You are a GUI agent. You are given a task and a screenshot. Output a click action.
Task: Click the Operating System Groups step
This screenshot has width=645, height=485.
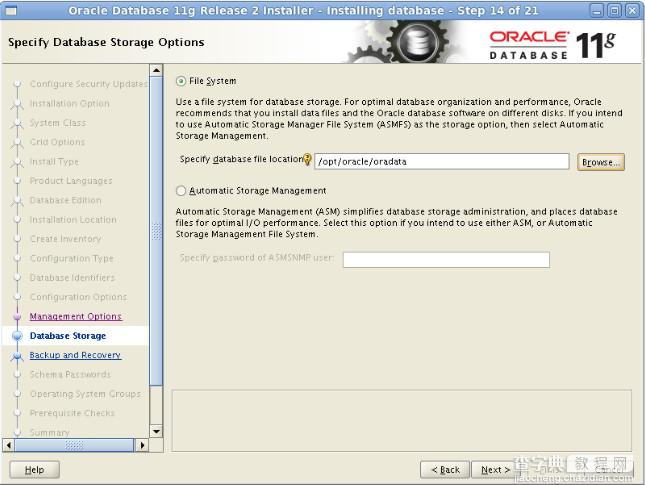click(85, 394)
